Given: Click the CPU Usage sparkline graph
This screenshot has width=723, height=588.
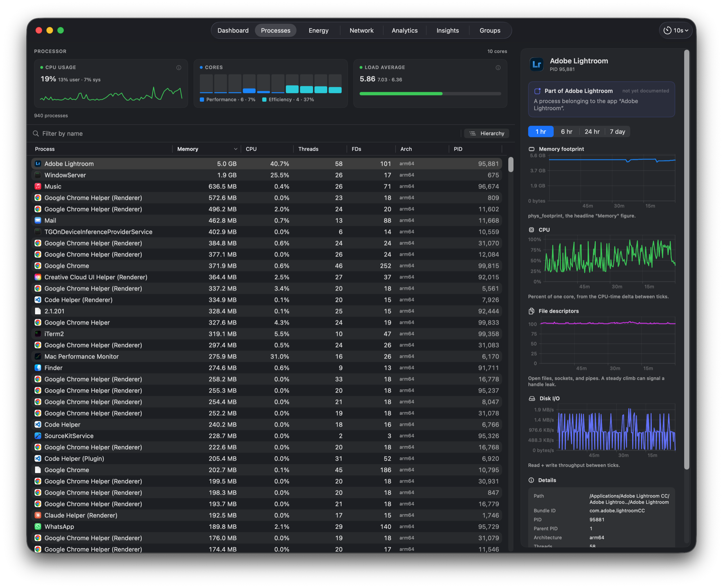Looking at the screenshot, I should click(111, 94).
